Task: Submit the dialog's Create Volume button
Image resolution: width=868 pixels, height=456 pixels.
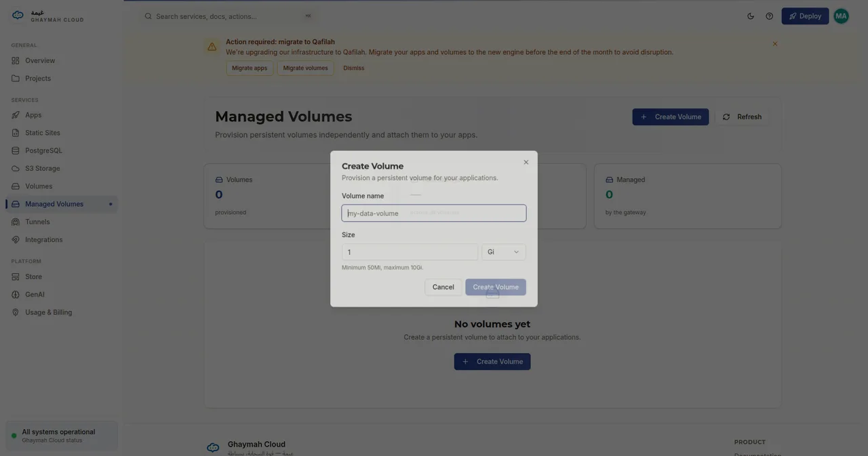Action: pyautogui.click(x=496, y=287)
